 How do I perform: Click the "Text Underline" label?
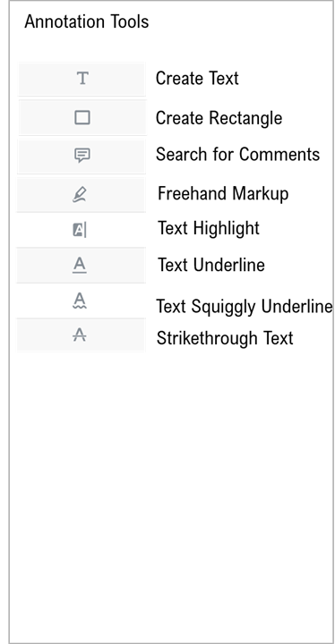click(x=211, y=265)
